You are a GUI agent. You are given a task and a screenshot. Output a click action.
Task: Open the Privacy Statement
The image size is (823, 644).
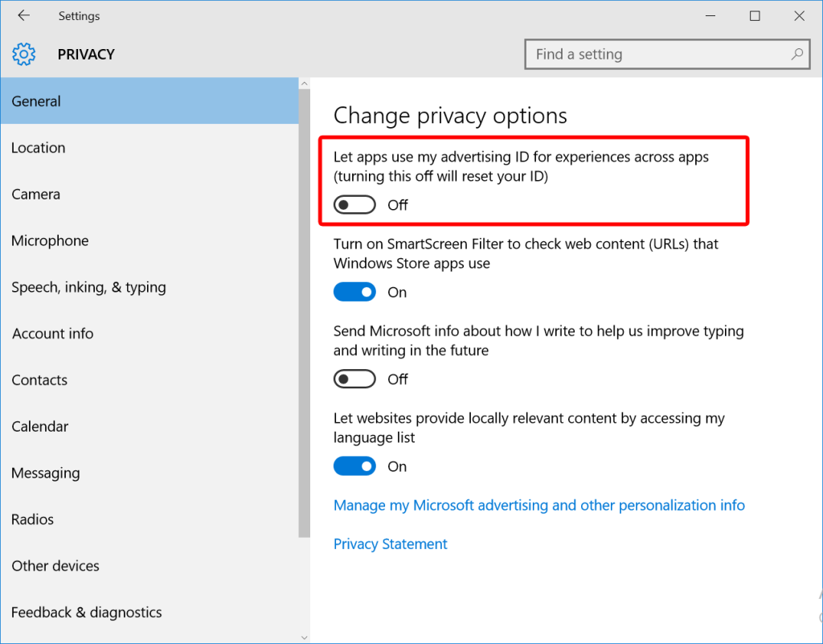390,544
